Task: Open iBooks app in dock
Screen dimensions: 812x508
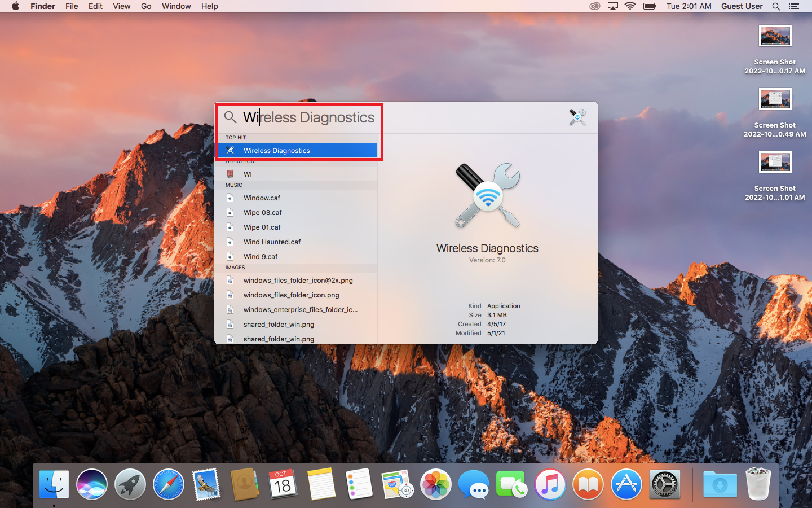Action: point(588,484)
